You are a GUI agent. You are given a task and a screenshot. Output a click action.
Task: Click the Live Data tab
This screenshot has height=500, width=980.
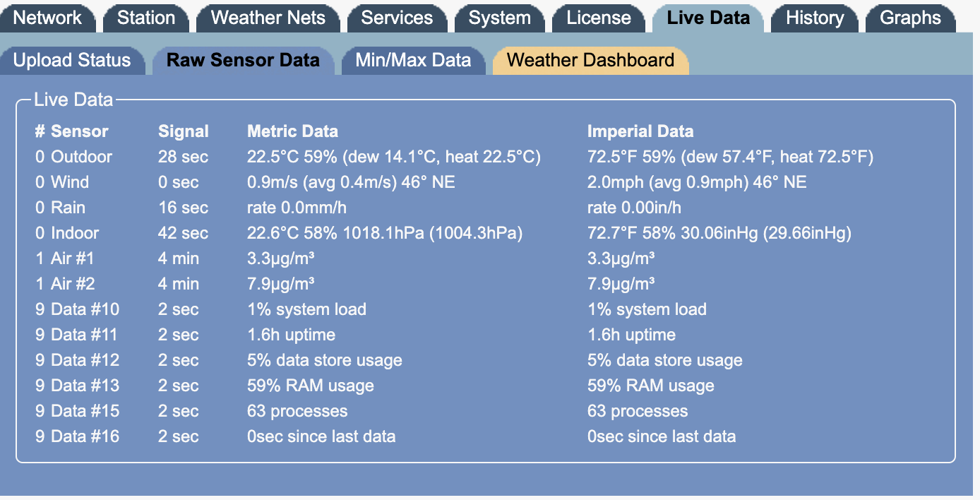(708, 18)
